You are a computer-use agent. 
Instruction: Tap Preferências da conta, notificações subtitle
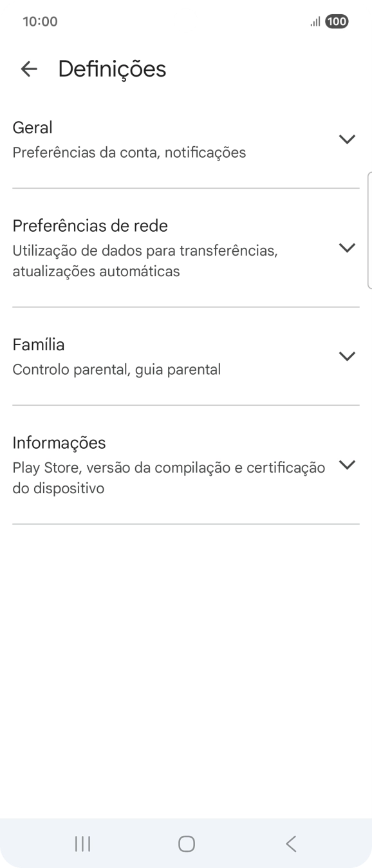(x=128, y=152)
